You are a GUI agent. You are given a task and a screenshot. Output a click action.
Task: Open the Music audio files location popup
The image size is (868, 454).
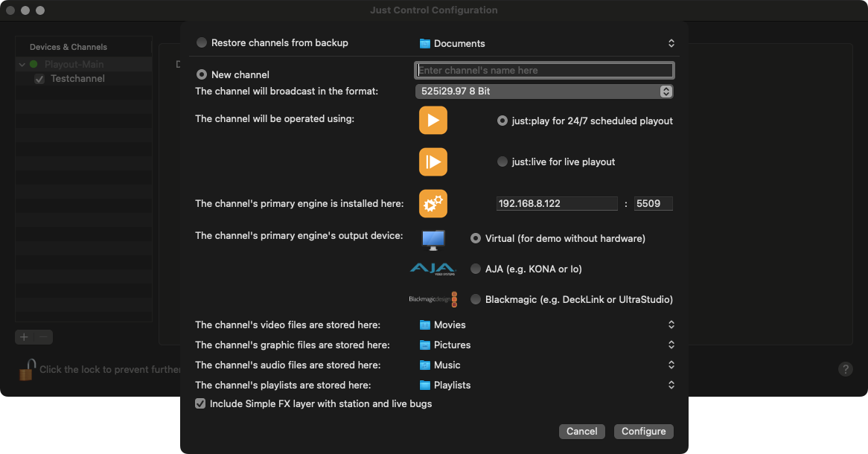point(547,365)
